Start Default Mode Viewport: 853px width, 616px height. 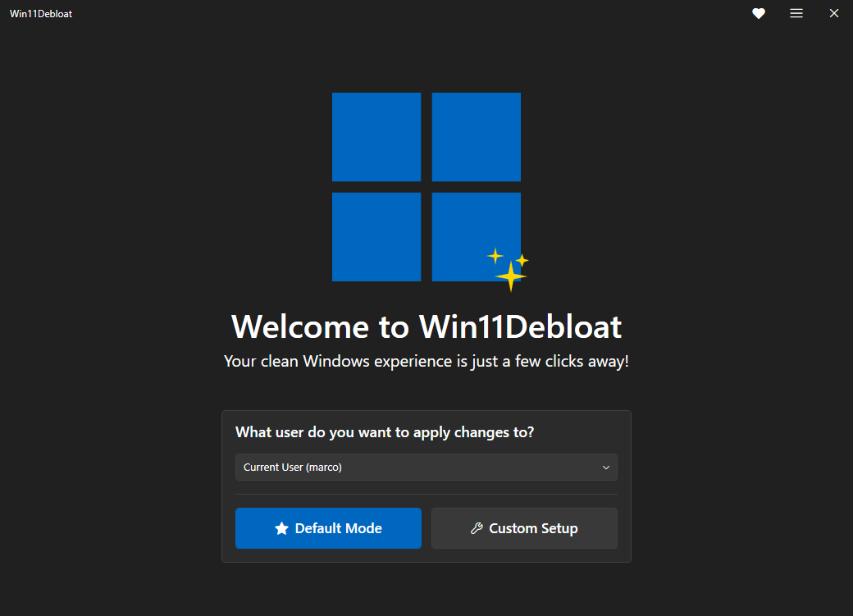click(328, 528)
